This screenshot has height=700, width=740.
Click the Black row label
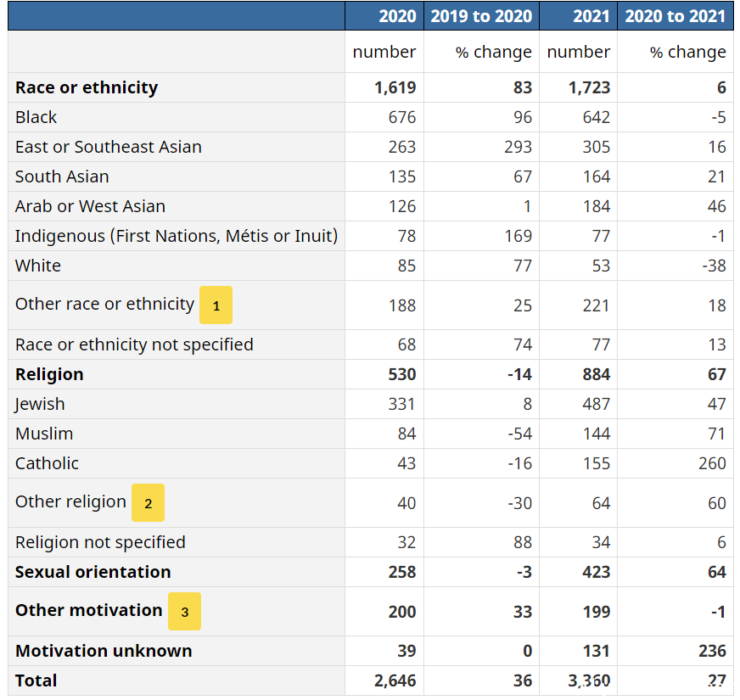pyautogui.click(x=36, y=117)
